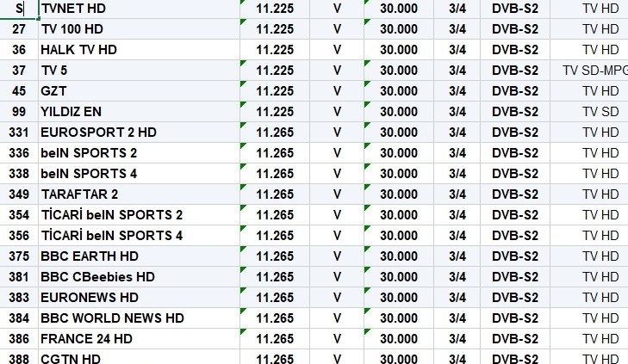Click channel number 27 cell

[19, 28]
